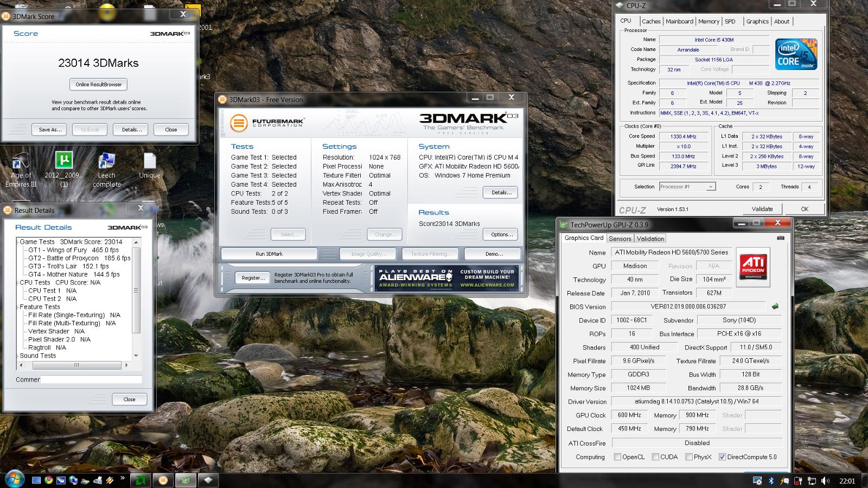868x488 pixels.
Task: Click GPU-Z screenshot camera icon
Action: (x=781, y=238)
